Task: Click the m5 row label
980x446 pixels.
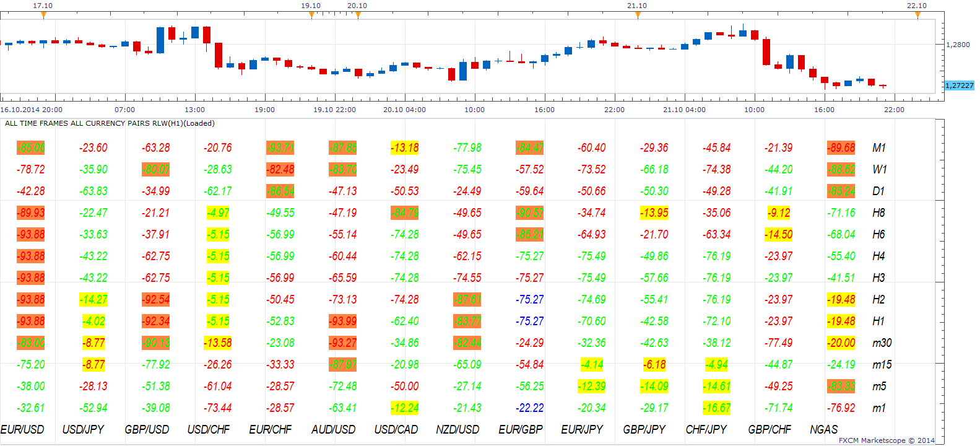Action: [x=879, y=387]
